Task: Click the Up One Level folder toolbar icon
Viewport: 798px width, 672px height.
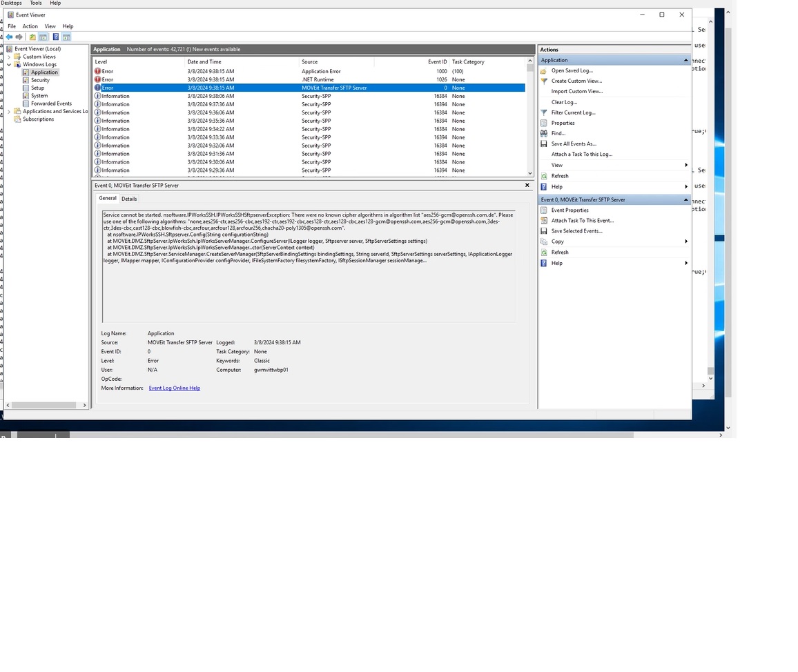Action: 32,37
